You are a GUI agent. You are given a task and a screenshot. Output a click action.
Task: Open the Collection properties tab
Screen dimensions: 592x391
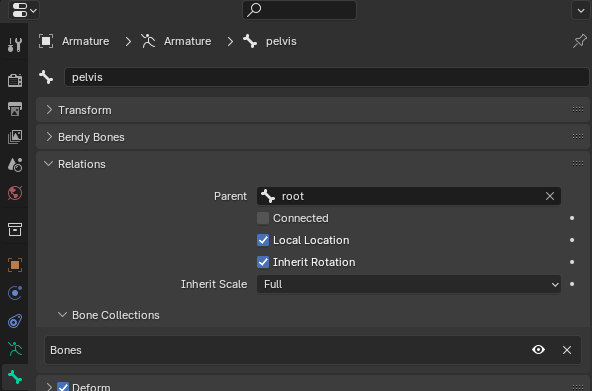(x=15, y=229)
